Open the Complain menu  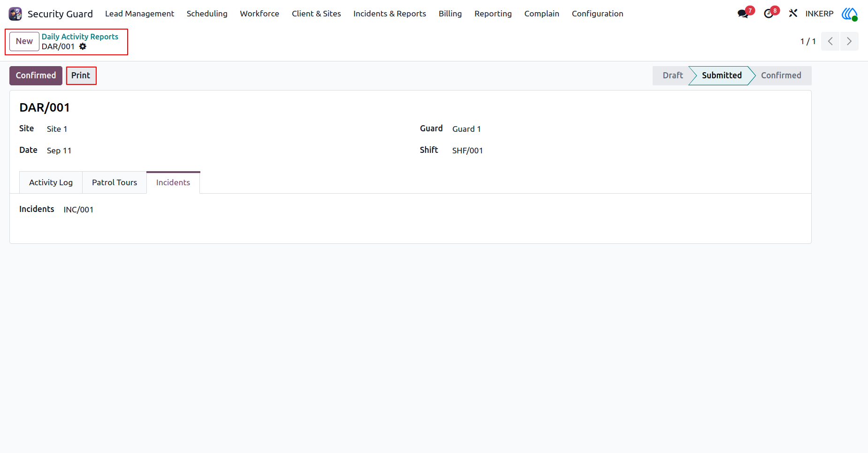541,14
